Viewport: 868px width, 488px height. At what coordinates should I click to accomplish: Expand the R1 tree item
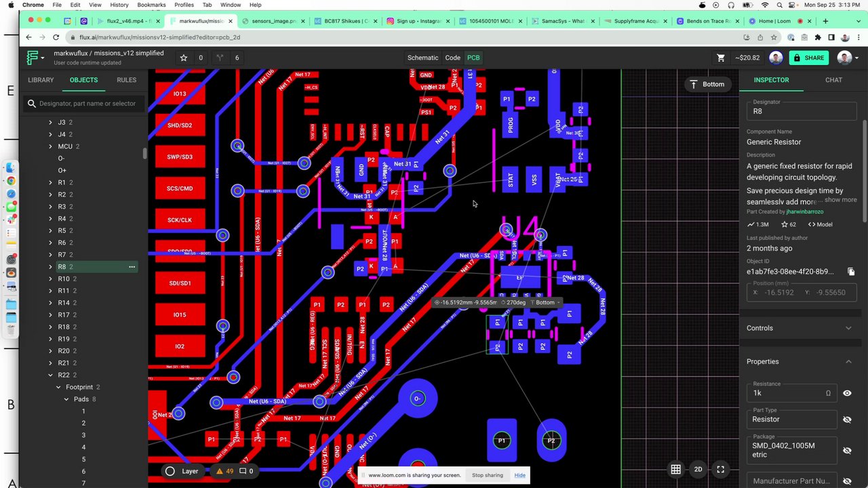(50, 182)
